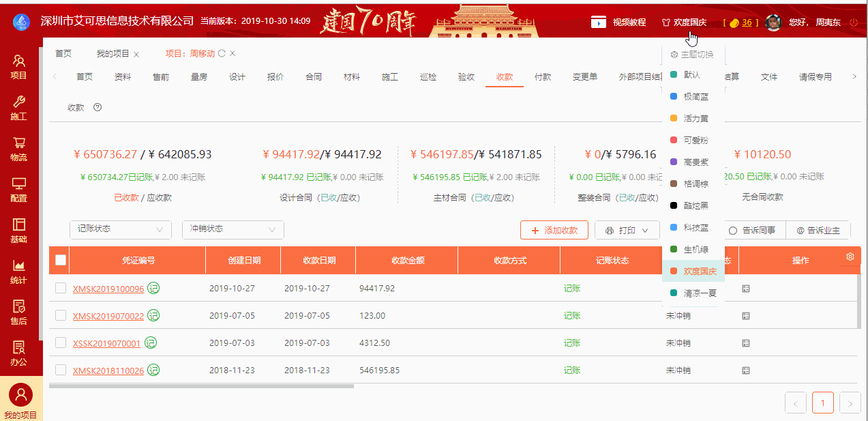Open the 冲销状态 dropdown filter
Viewport: 868px width, 421px height.
(232, 230)
